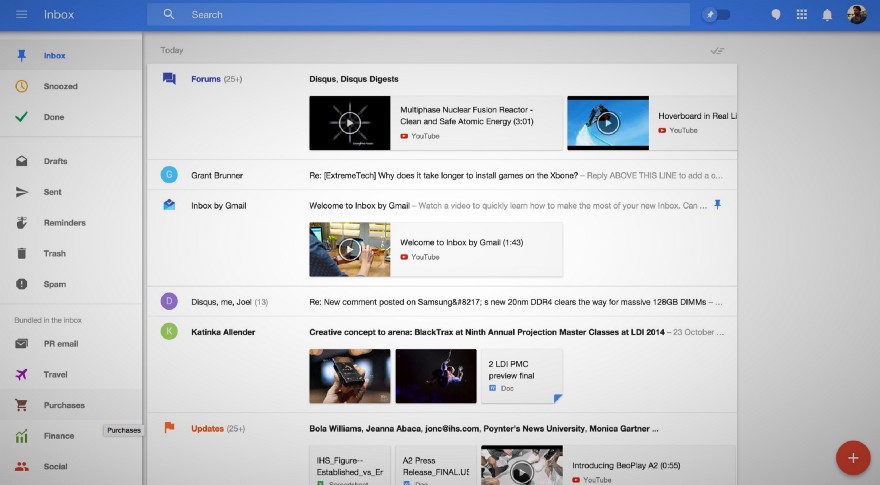Open Disqus, me, Joel conversation
The width and height of the screenshot is (880, 485).
point(442,302)
